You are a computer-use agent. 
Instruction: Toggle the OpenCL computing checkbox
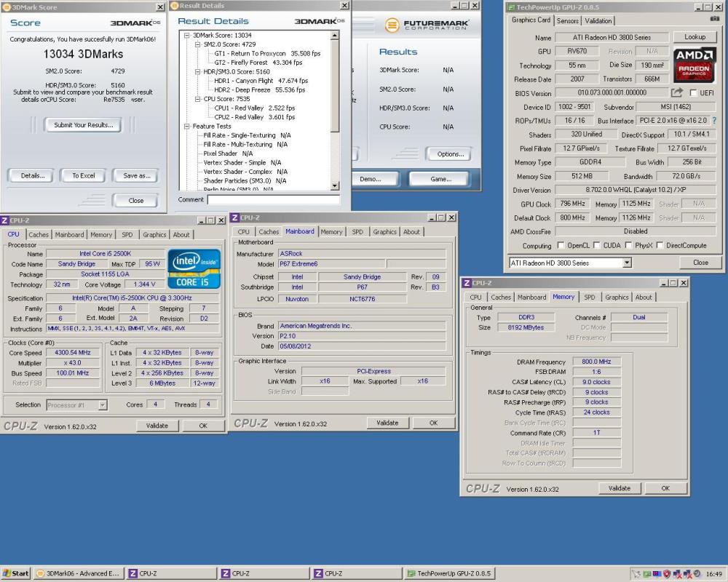click(561, 245)
